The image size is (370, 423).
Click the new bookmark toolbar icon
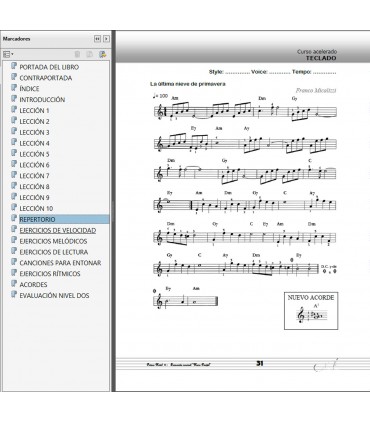[x=103, y=54]
